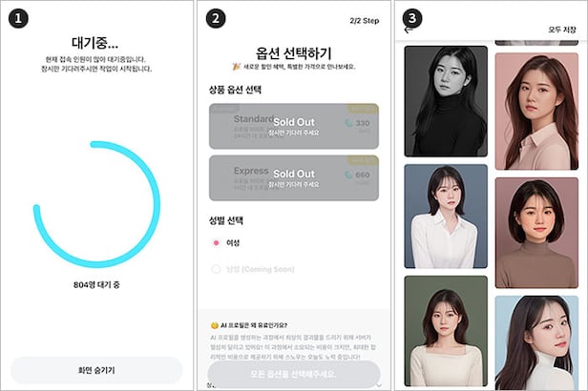The image size is (588, 391).
Task: Click the emoji icon next to AI 프로필 question
Action: (x=215, y=325)
